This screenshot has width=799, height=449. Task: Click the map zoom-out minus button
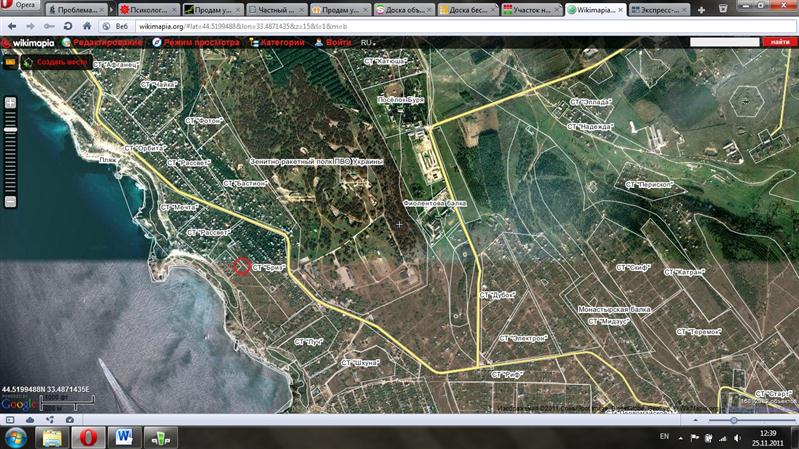(x=10, y=202)
